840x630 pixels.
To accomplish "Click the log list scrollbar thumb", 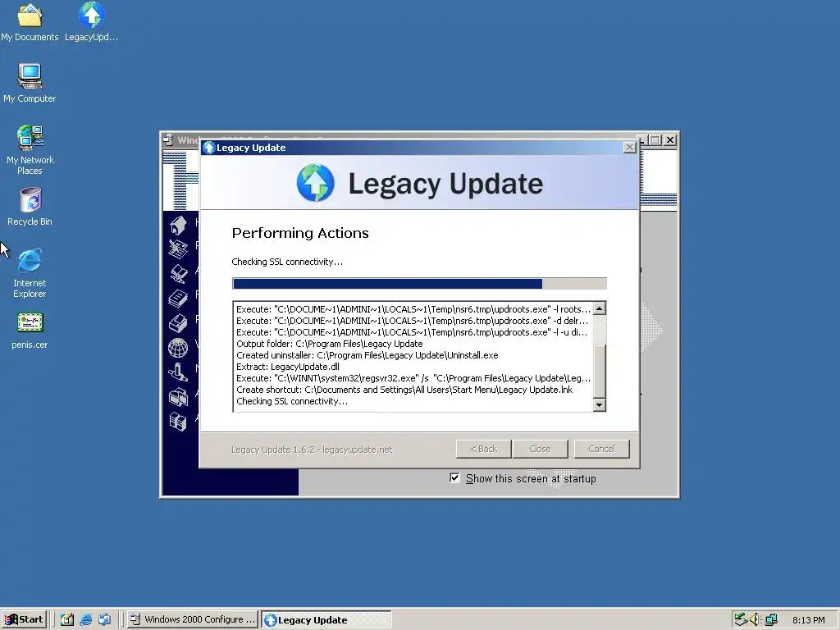I will (x=600, y=372).
